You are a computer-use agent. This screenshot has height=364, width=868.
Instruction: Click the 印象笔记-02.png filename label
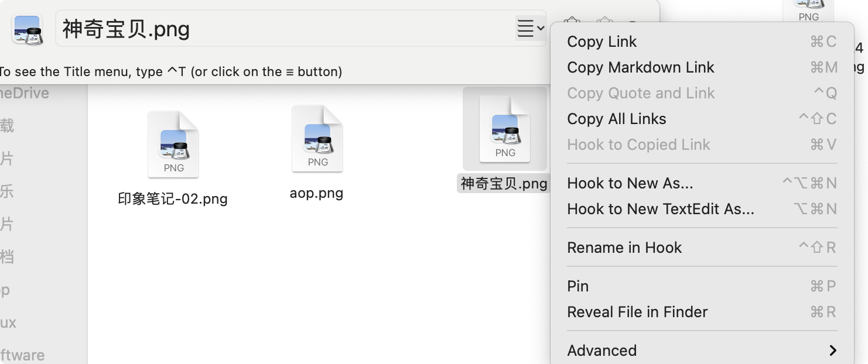[173, 199]
